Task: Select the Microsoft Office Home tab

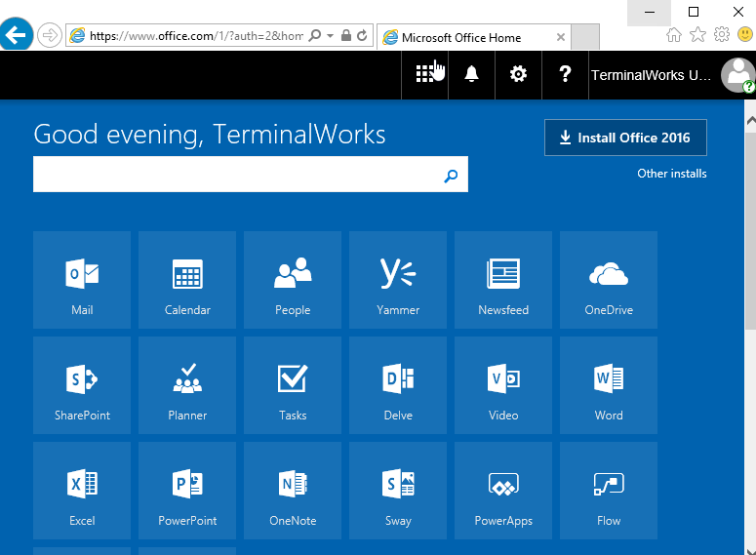Action: [473, 37]
